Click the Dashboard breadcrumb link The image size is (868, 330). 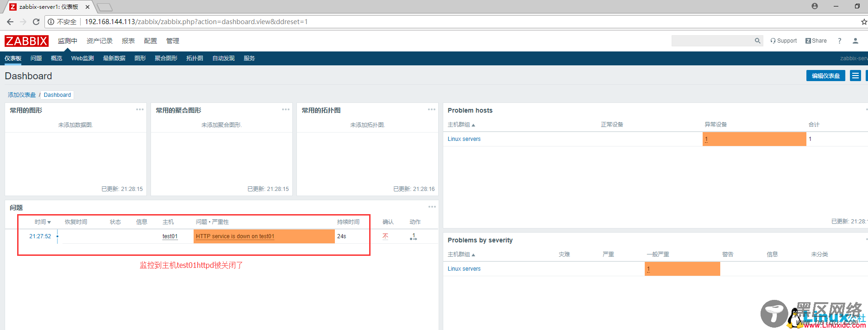(57, 95)
